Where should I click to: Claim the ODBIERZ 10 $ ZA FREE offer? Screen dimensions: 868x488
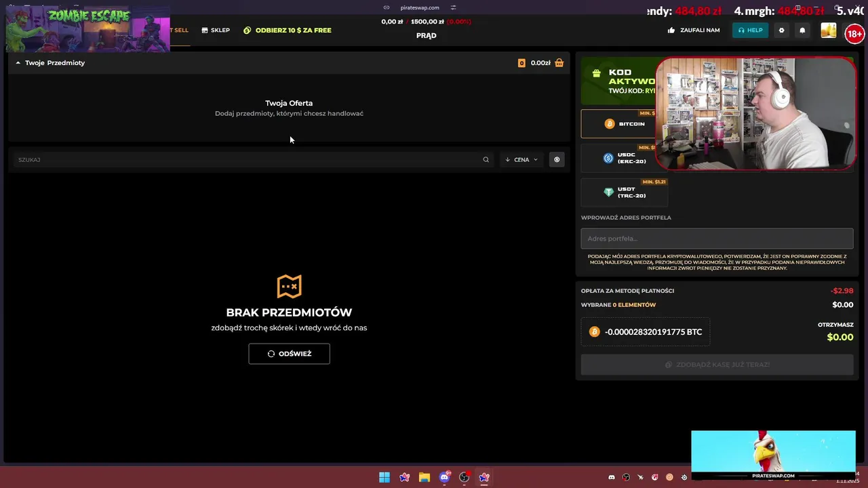[288, 30]
